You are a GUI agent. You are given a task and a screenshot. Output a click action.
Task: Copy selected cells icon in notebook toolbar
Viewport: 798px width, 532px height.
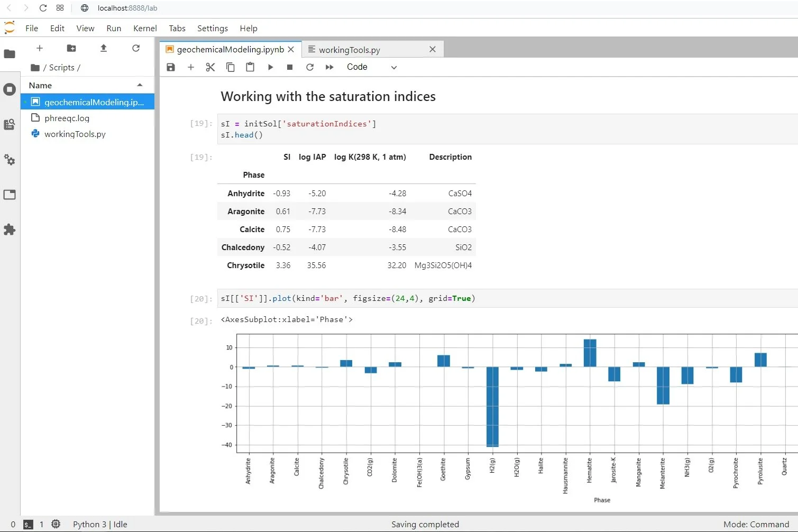[231, 67]
